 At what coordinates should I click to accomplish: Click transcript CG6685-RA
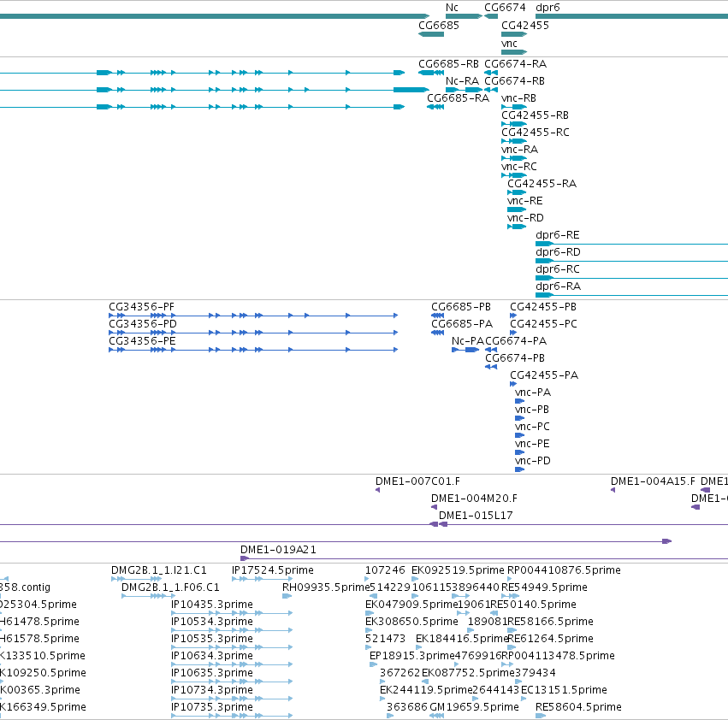(458, 98)
